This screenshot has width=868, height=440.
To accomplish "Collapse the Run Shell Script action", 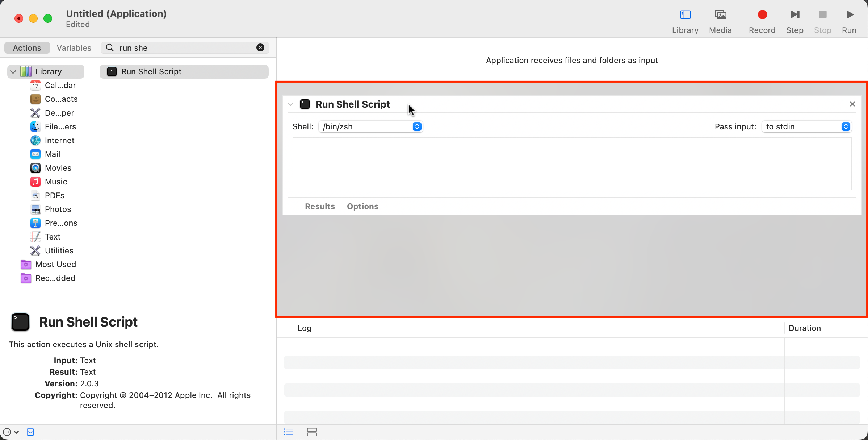I will point(290,104).
